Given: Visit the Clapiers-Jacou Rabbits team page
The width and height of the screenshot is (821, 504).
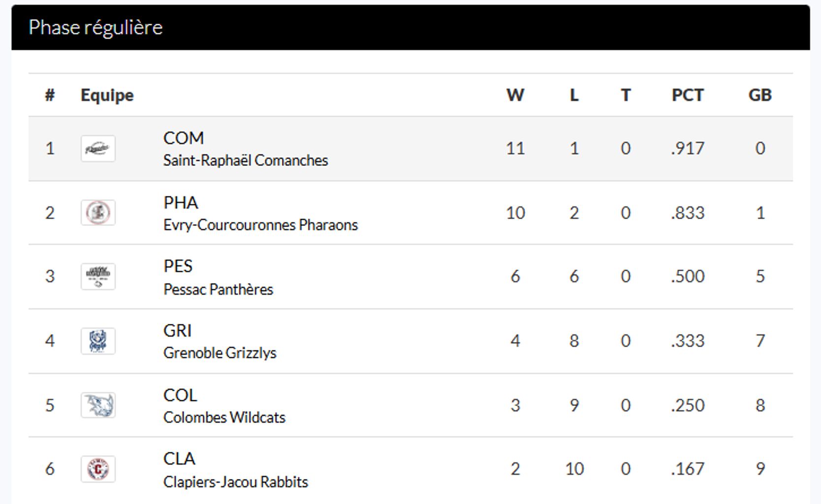Looking at the screenshot, I should pos(235,482).
